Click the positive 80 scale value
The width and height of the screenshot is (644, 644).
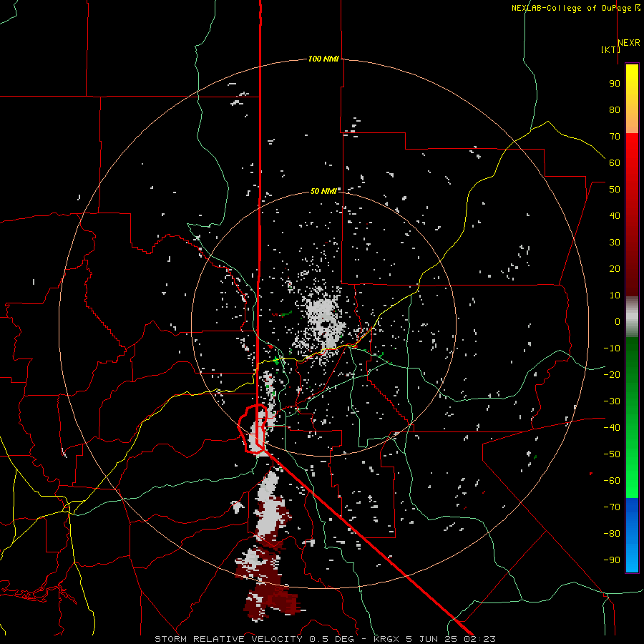(615, 110)
